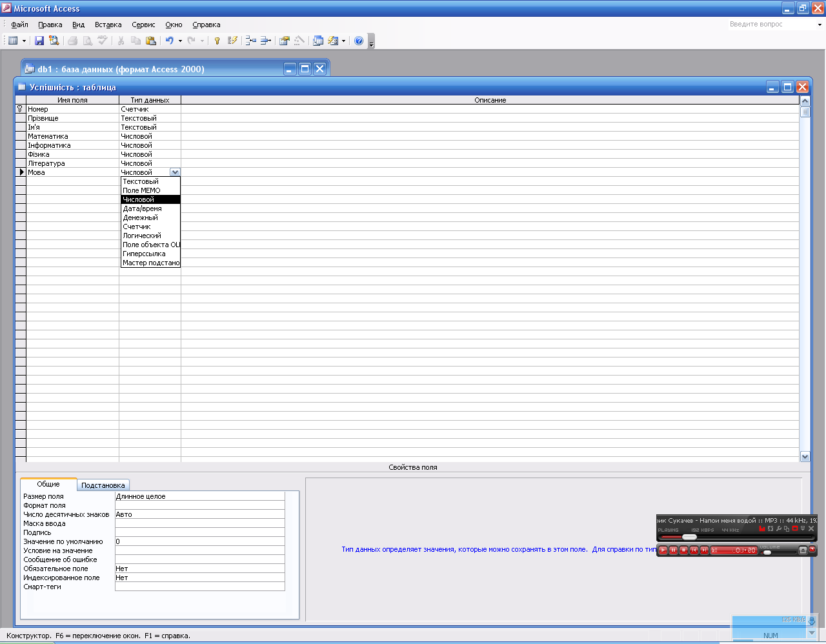Click the Обязательное поле value Нет
The image size is (826, 644).
pyautogui.click(x=199, y=569)
